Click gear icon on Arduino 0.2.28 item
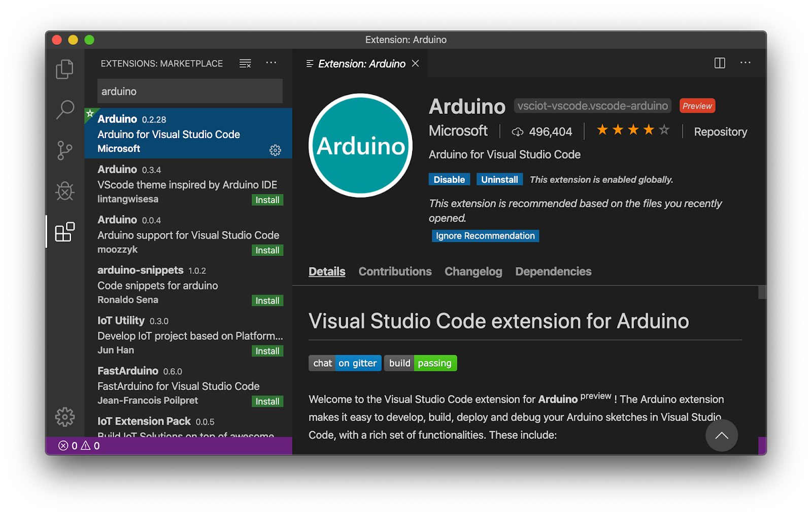812x515 pixels. click(275, 150)
